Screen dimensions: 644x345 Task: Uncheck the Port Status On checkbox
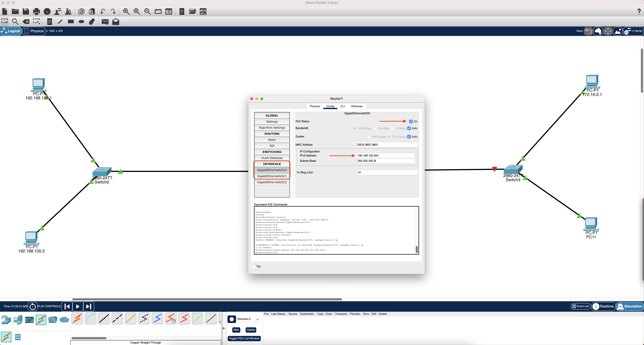[411, 121]
